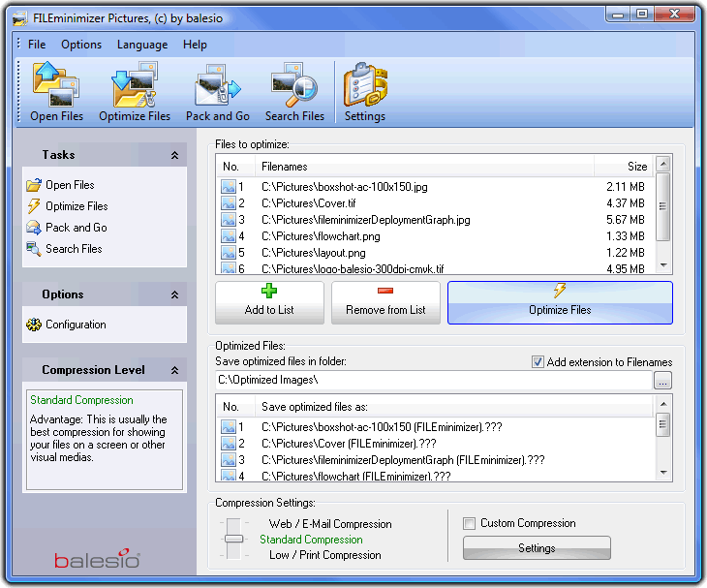This screenshot has height=588, width=707.
Task: Click the Open Files toolbar icon
Action: click(x=56, y=84)
